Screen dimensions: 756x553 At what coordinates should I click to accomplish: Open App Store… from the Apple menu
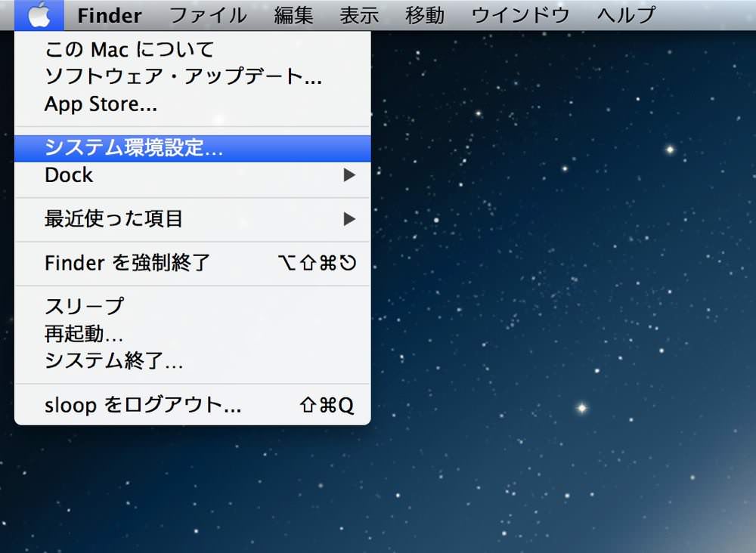coord(192,103)
